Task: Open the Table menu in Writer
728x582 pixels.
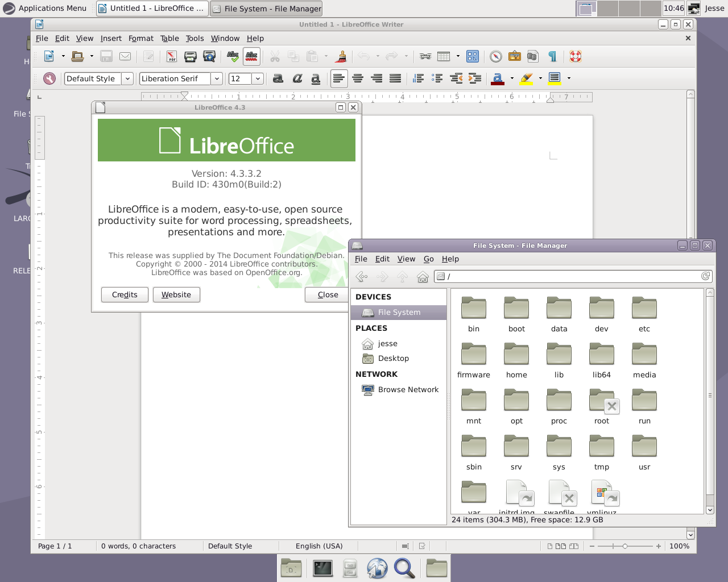Action: point(169,38)
